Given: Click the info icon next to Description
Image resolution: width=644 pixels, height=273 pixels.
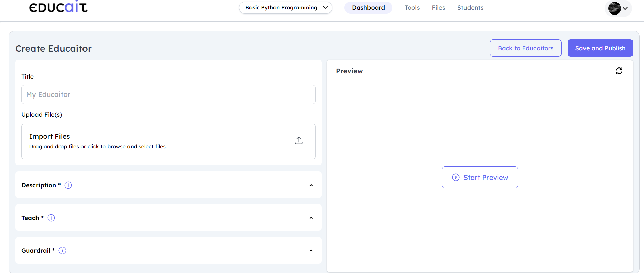Looking at the screenshot, I should point(68,185).
